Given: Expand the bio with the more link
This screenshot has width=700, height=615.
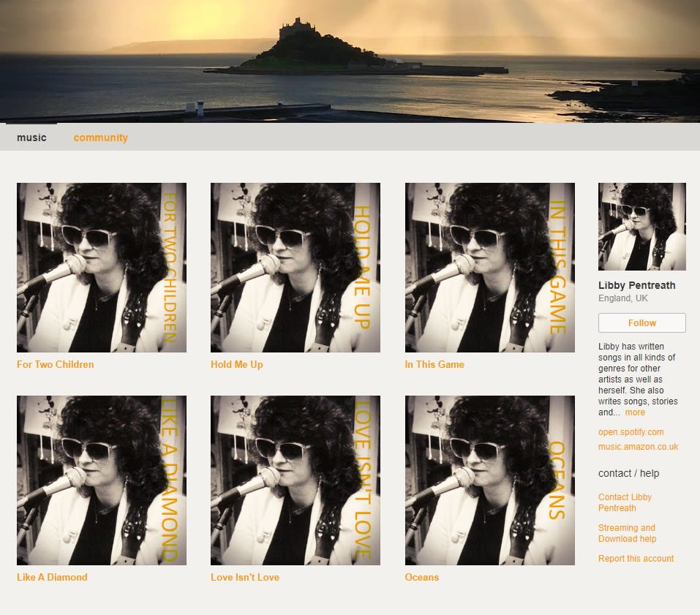Looking at the screenshot, I should (635, 412).
